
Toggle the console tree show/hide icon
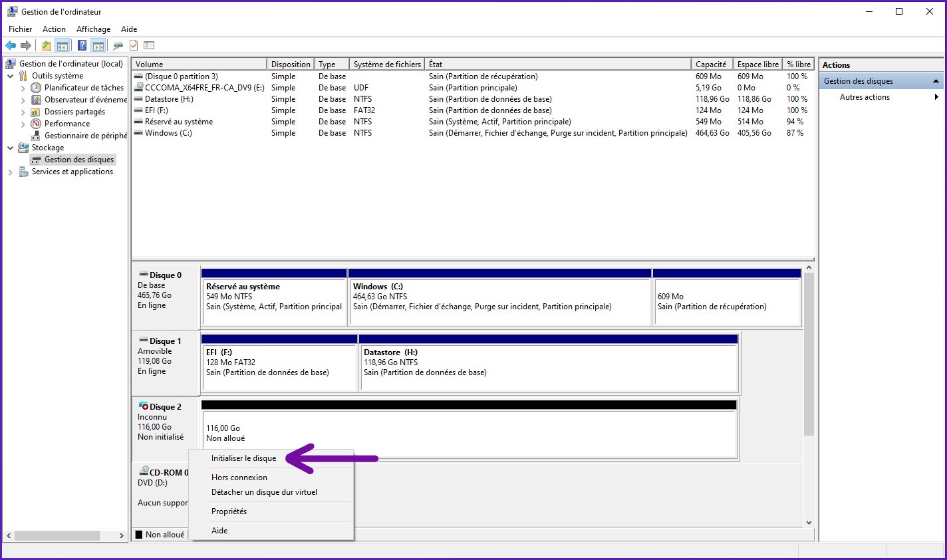[63, 45]
